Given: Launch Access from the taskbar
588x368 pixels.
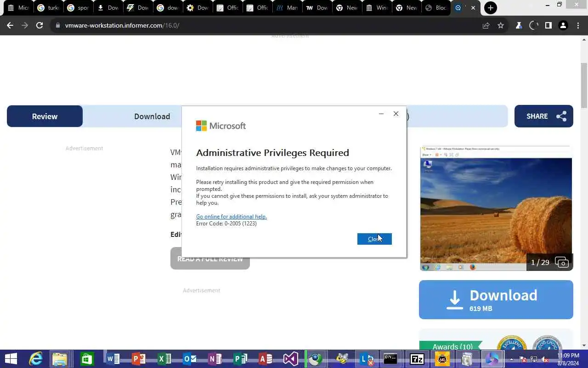Looking at the screenshot, I should (265, 359).
